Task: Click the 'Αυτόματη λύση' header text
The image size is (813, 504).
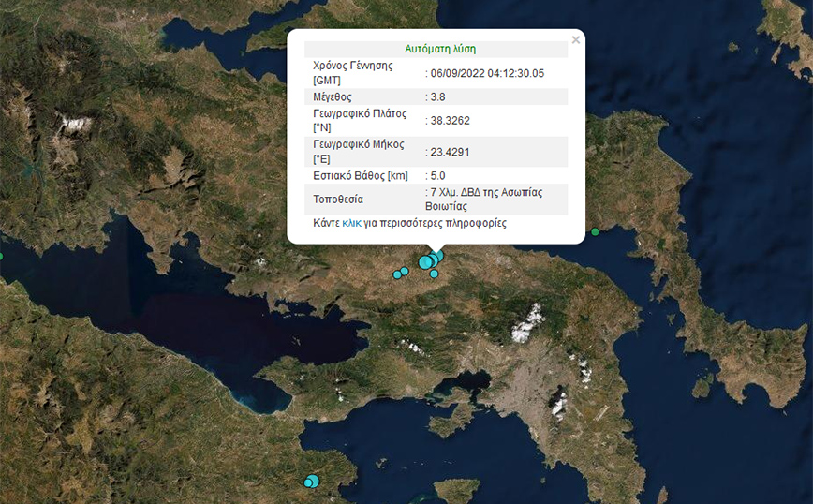Action: [440, 50]
